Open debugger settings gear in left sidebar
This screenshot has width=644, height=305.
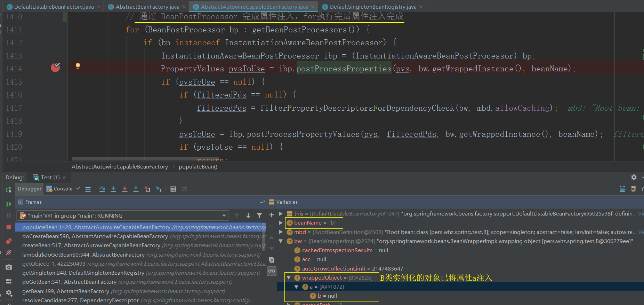[x=9, y=293]
